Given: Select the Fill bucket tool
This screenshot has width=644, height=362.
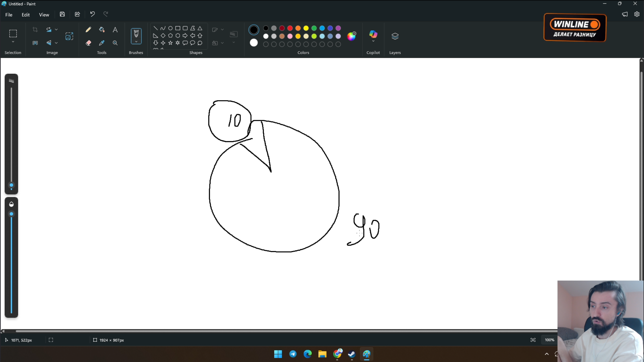Looking at the screenshot, I should coord(101,30).
